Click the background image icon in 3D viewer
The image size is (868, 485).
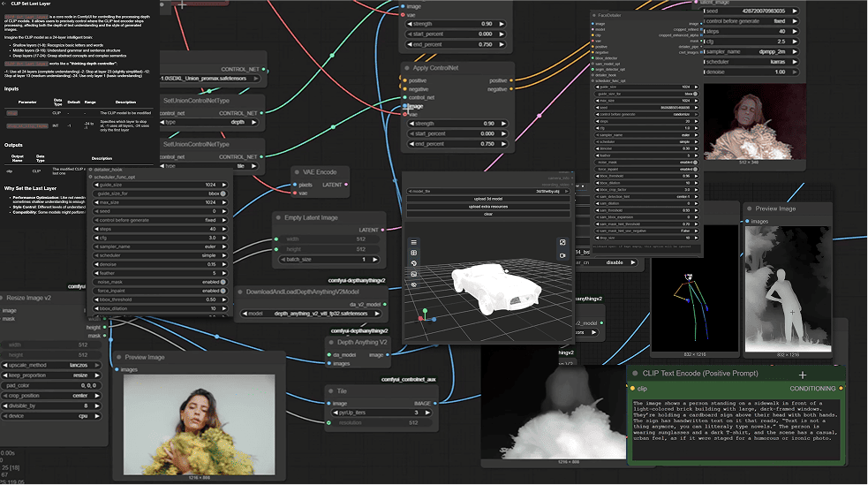(x=413, y=274)
